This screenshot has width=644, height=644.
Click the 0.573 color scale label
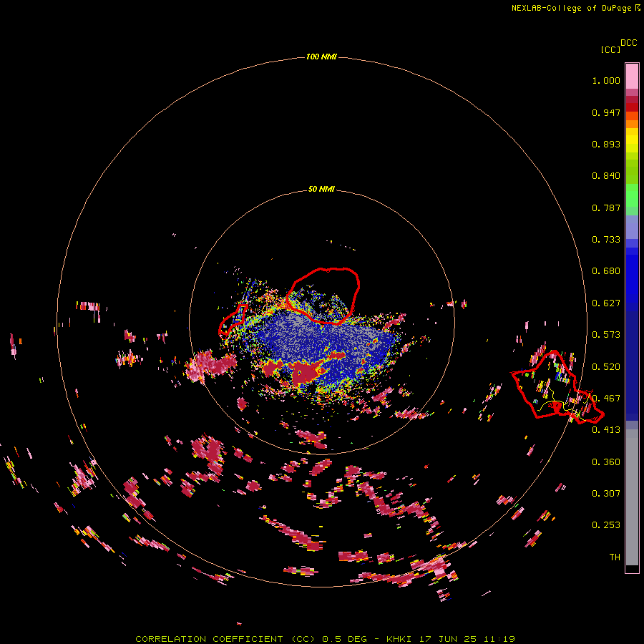pos(606,335)
